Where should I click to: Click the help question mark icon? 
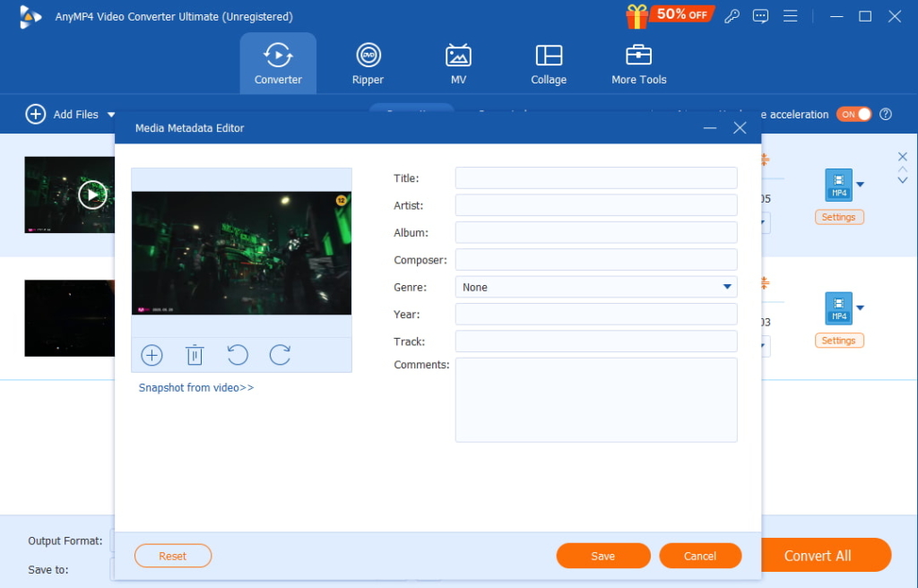(886, 114)
